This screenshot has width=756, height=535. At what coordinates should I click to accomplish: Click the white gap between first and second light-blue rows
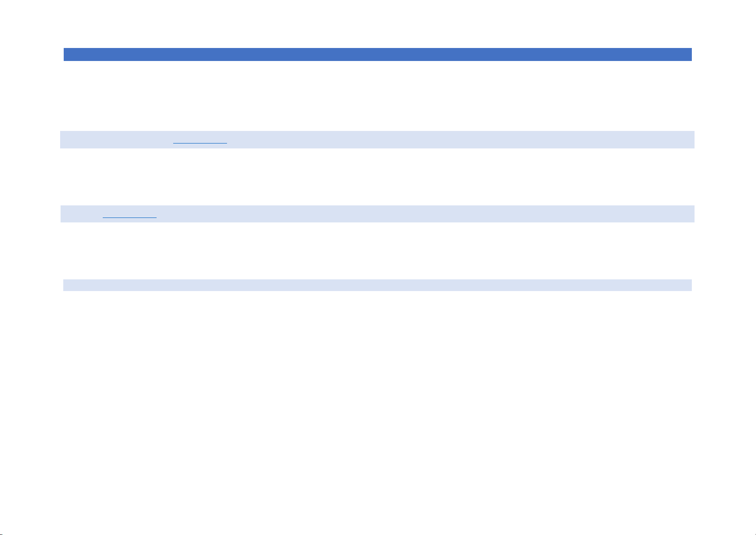pyautogui.click(x=377, y=177)
